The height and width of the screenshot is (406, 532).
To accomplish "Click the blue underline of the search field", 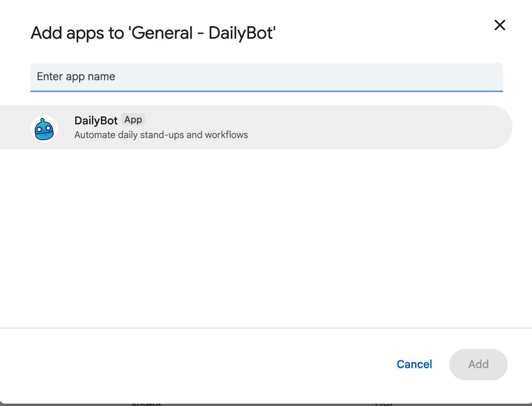I will point(266,91).
